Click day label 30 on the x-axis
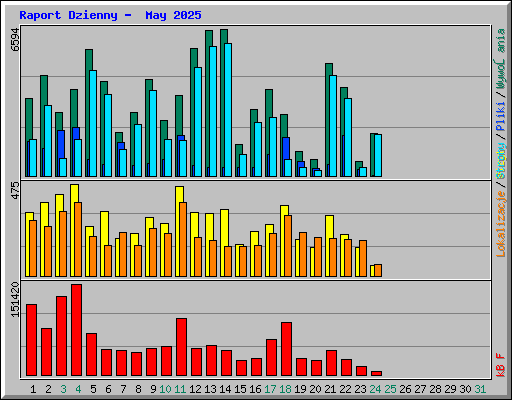This screenshot has width=512, height=400. 465,389
